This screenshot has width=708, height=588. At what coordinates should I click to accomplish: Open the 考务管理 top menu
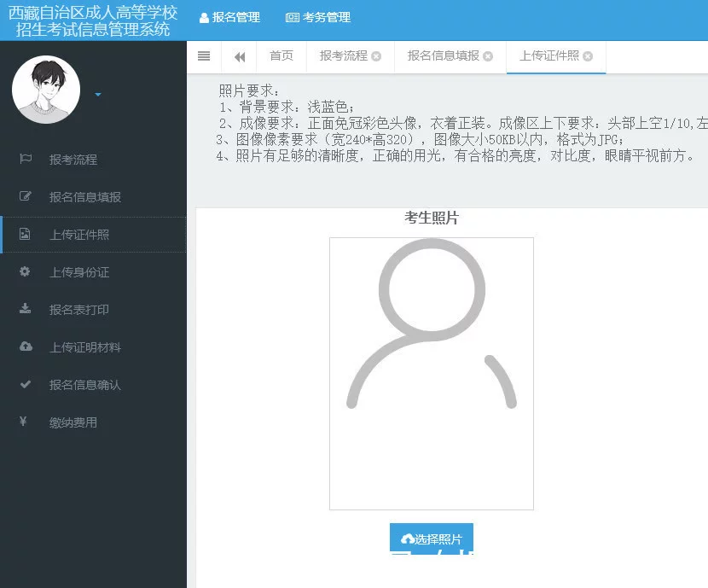point(318,18)
